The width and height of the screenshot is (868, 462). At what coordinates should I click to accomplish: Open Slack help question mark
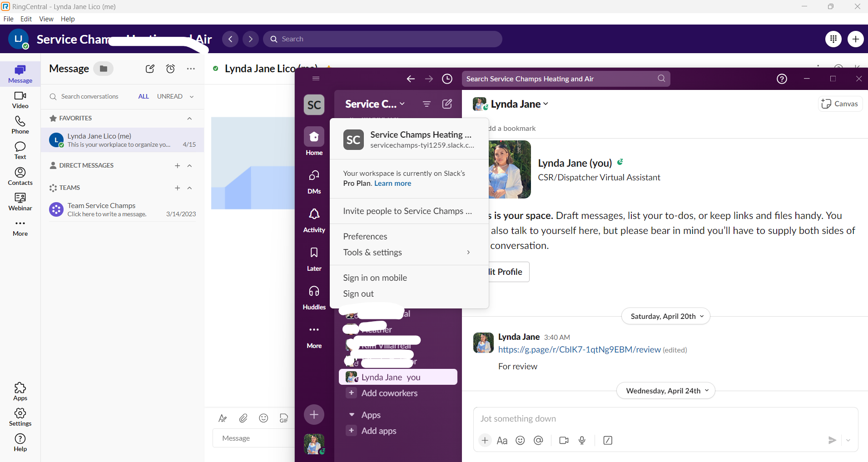click(x=782, y=79)
